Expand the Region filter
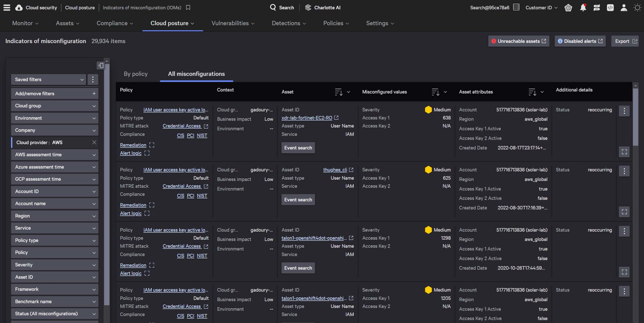644x323 pixels. tap(55, 216)
